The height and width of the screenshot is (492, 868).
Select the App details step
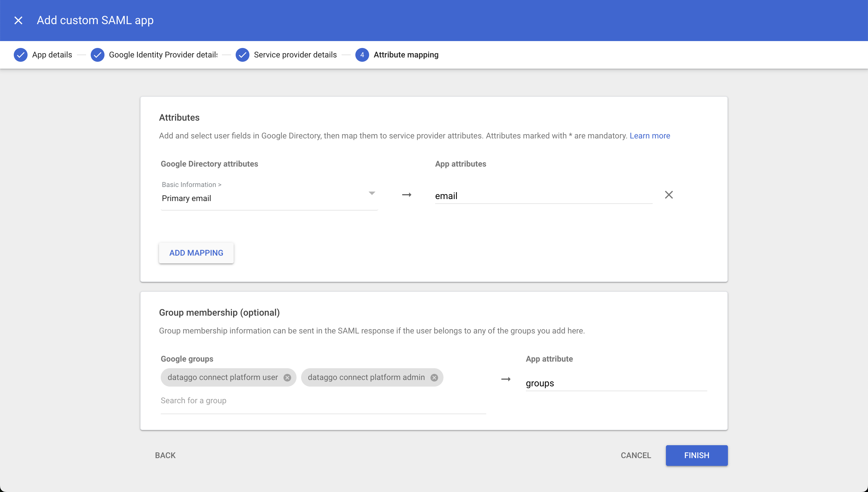coord(52,54)
